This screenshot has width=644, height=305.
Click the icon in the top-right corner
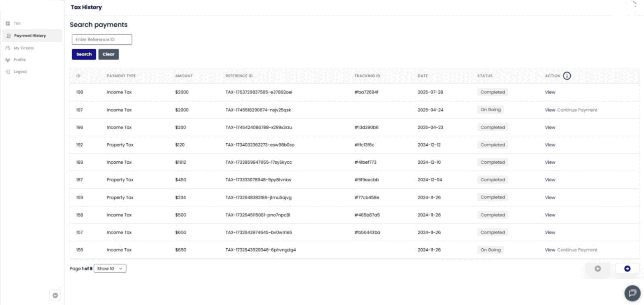pos(634,4)
